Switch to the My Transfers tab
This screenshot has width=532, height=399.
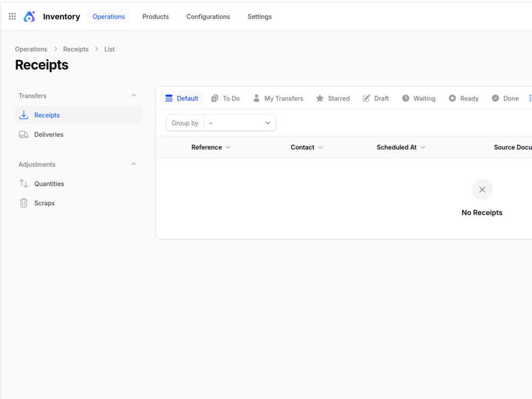[278, 98]
